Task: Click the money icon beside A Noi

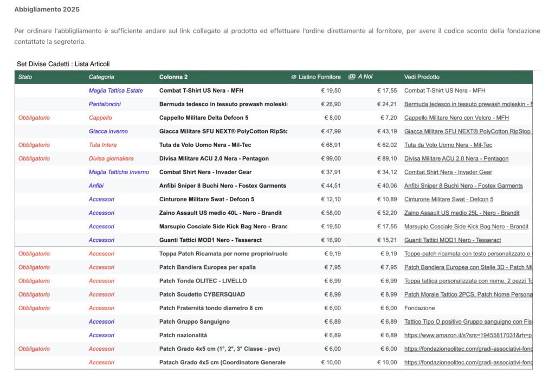Action: tap(352, 77)
